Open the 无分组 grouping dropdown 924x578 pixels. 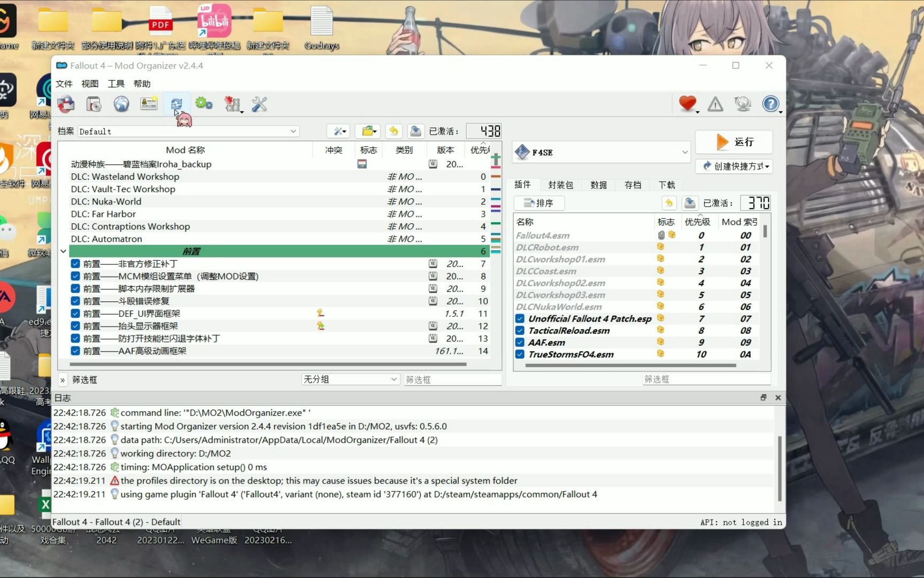point(350,379)
